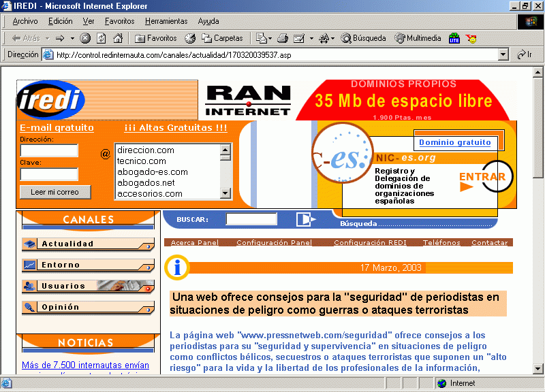Open the Acerca Panel link
The width and height of the screenshot is (545, 392).
coord(195,243)
